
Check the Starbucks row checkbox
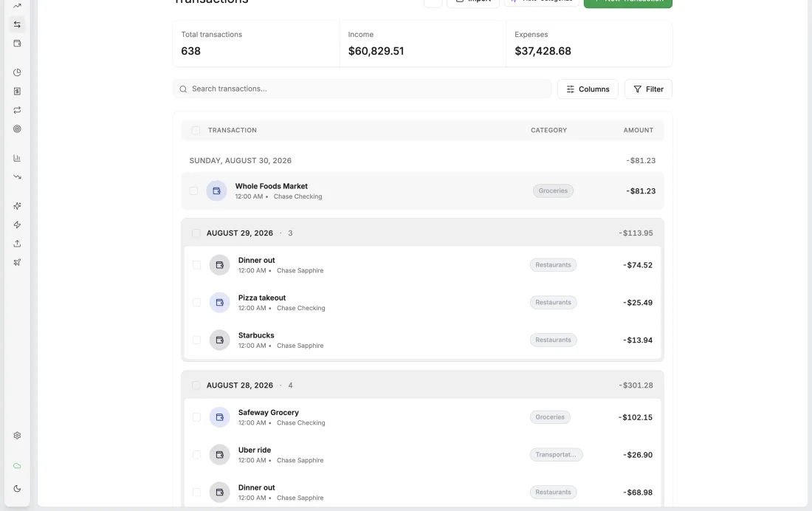click(x=197, y=340)
